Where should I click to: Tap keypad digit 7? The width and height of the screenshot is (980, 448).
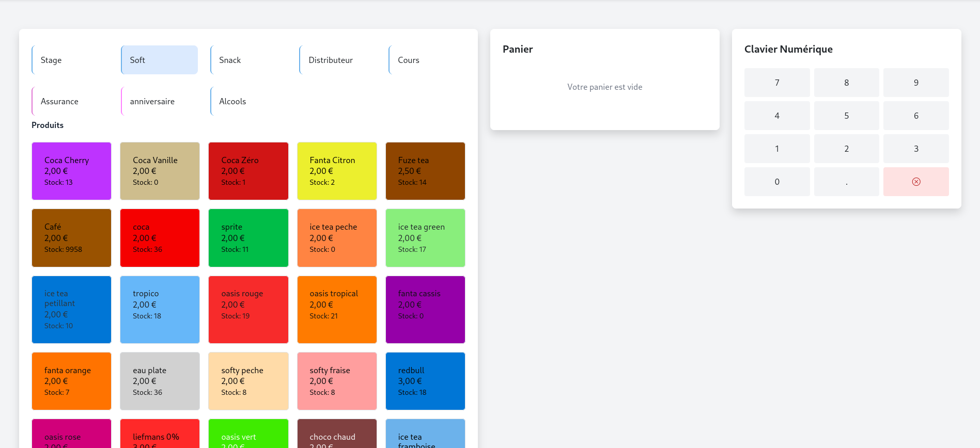tap(777, 83)
